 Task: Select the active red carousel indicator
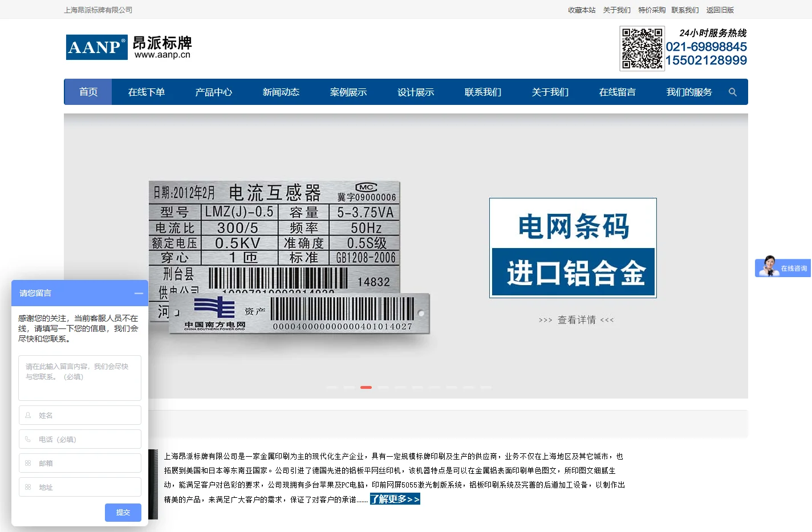tap(366, 387)
